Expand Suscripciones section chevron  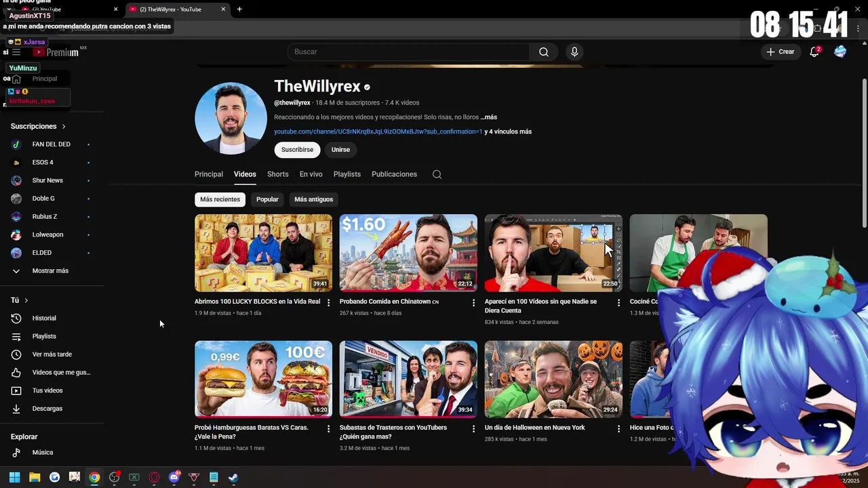[64, 127]
